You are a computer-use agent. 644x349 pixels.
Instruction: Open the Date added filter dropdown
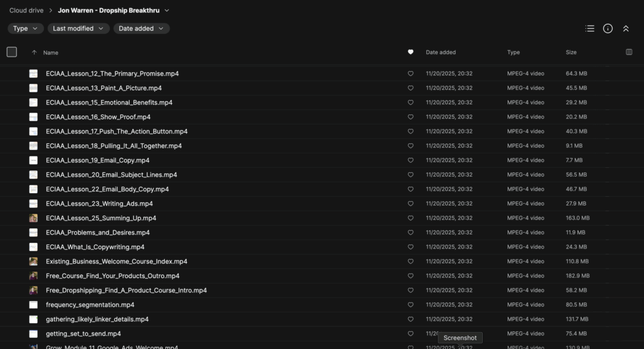(142, 28)
